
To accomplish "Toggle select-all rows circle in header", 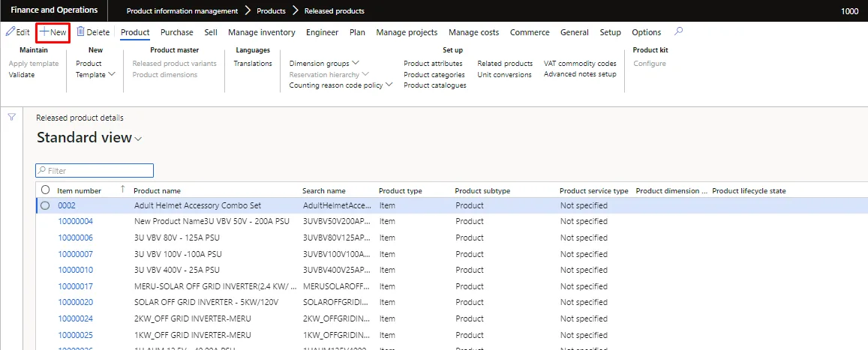I will 46,190.
